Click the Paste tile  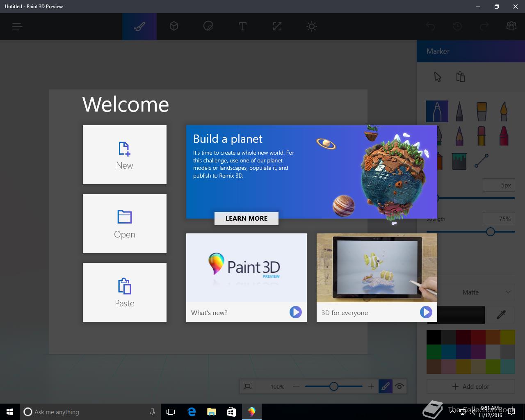point(125,292)
